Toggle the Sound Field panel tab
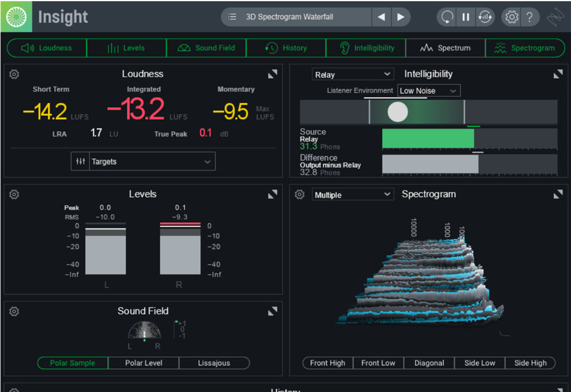This screenshot has height=392, width=571. pos(206,48)
